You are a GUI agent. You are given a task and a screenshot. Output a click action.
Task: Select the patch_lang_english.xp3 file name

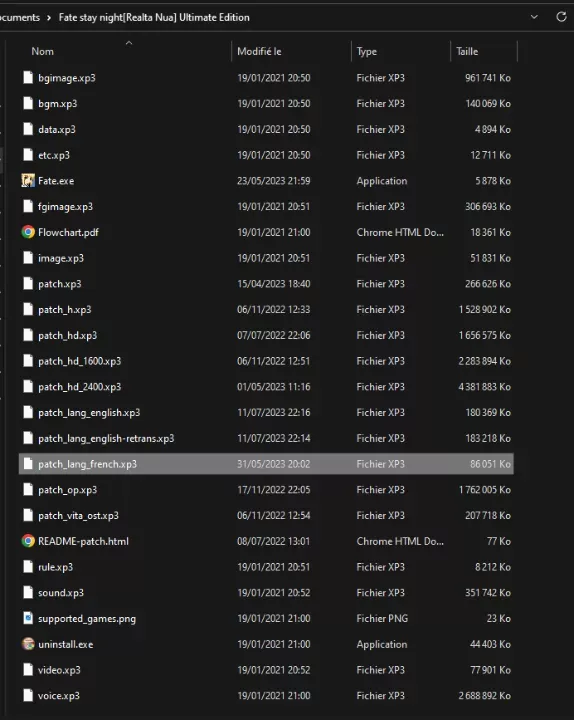pos(89,413)
